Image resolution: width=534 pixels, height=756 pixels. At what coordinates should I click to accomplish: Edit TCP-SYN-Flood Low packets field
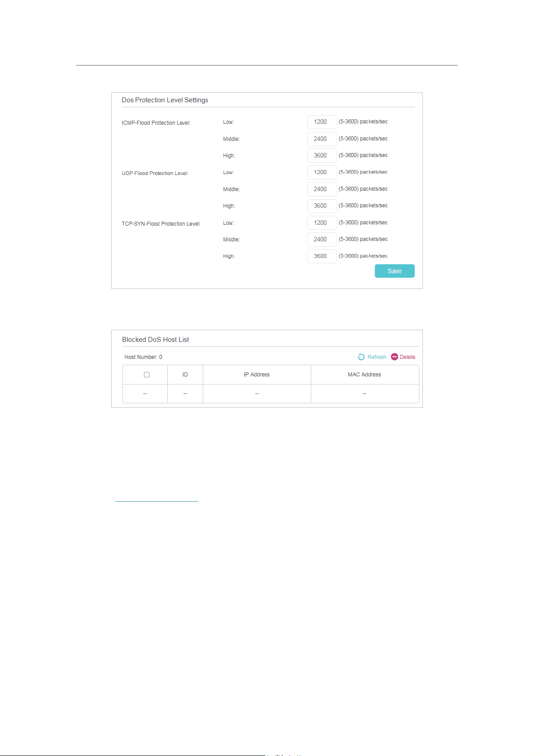[x=322, y=223]
